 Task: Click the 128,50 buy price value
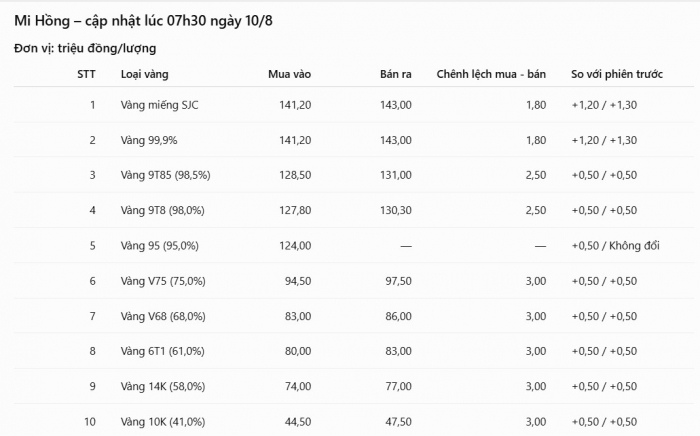[295, 175]
